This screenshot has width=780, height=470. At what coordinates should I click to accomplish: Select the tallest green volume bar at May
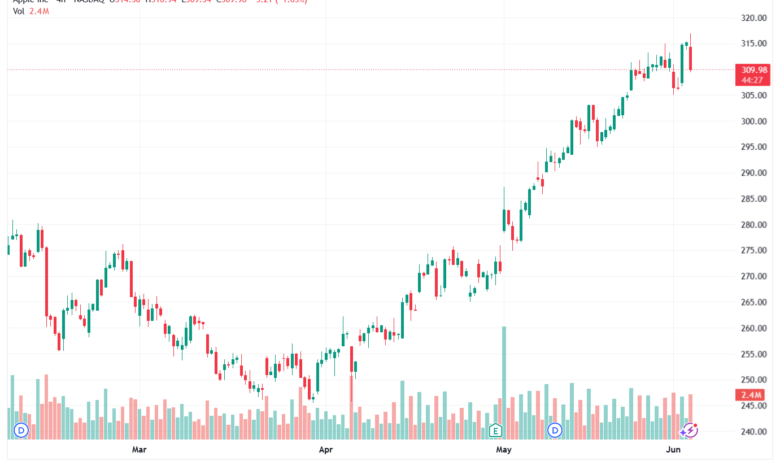(504, 383)
